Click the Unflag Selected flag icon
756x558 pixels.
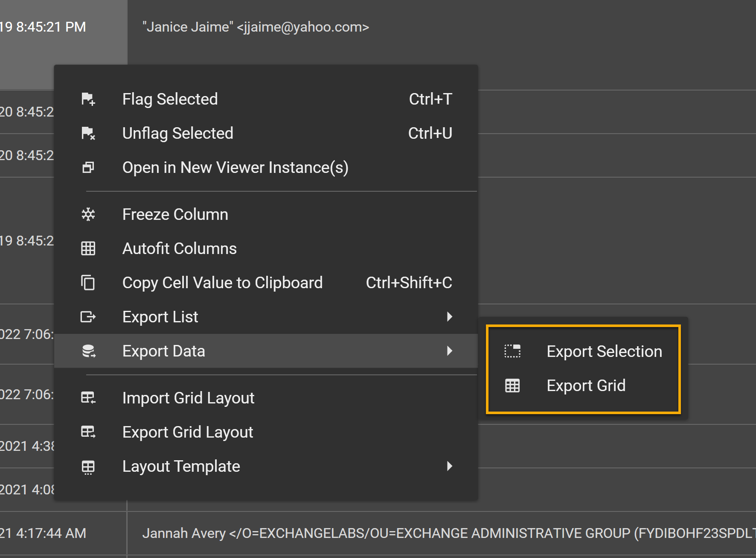88,133
